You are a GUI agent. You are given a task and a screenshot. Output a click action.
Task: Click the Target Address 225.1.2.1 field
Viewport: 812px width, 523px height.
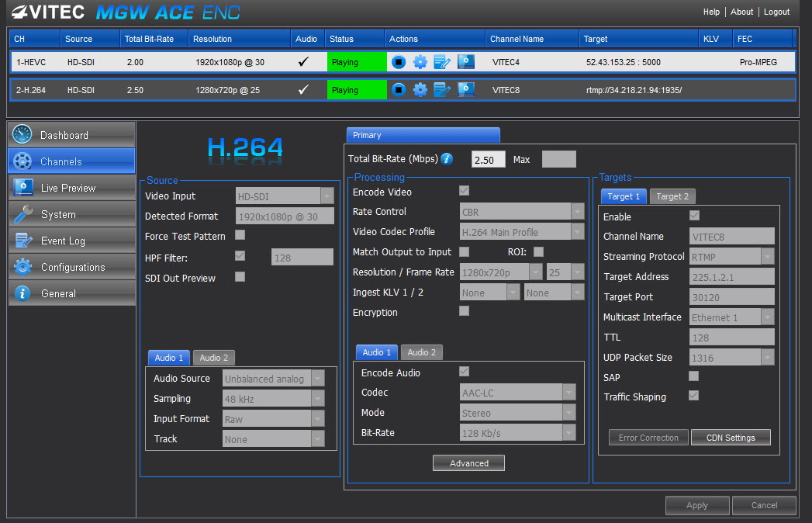[x=732, y=277]
